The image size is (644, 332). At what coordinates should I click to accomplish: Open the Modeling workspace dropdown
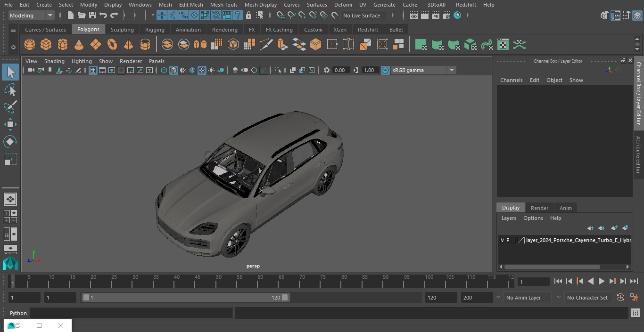[32, 16]
